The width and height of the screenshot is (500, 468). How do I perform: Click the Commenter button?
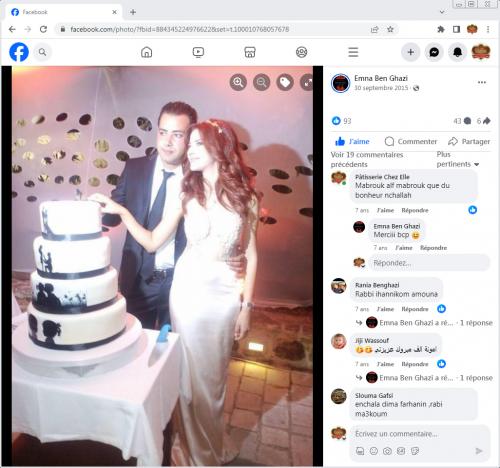[411, 141]
